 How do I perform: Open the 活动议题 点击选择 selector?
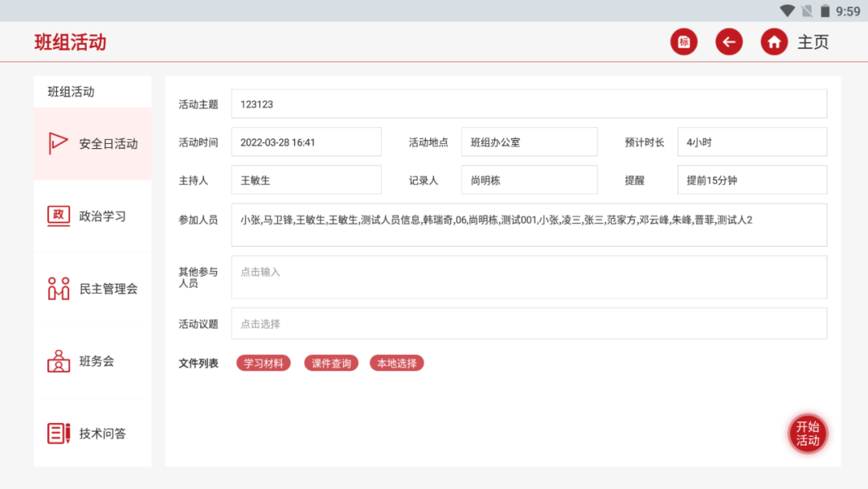(x=529, y=324)
